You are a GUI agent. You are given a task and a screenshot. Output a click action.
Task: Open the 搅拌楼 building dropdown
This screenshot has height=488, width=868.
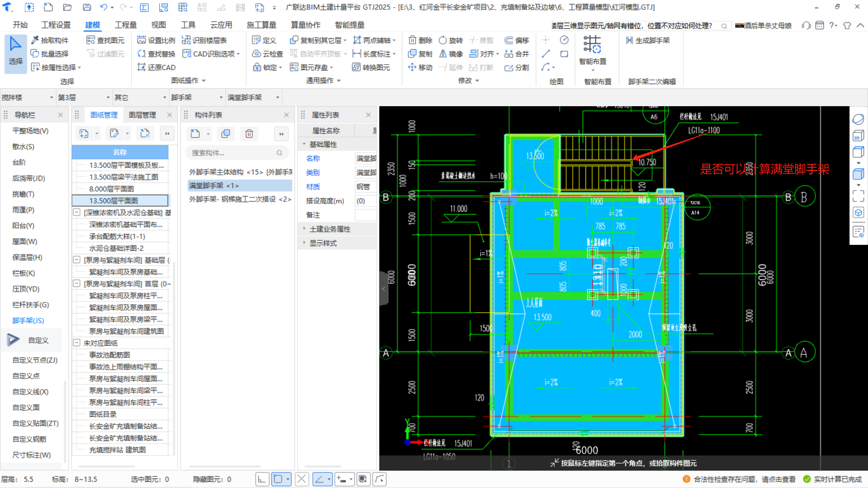(x=27, y=97)
